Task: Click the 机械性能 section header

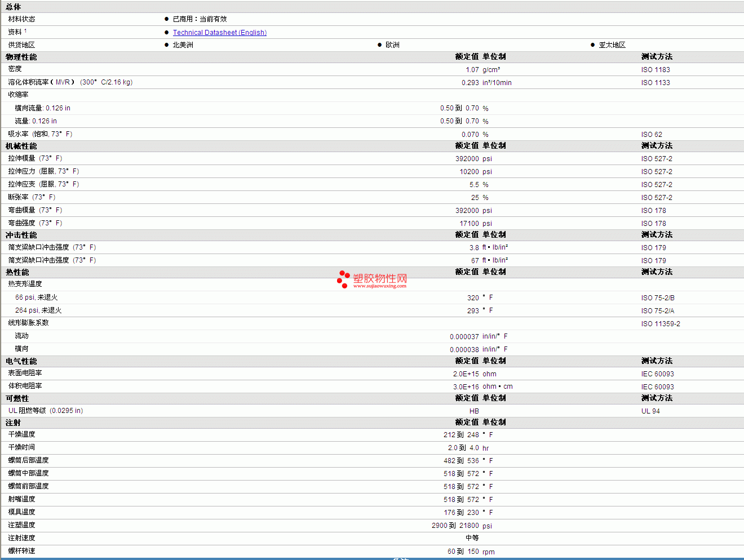Action: pyautogui.click(x=21, y=146)
